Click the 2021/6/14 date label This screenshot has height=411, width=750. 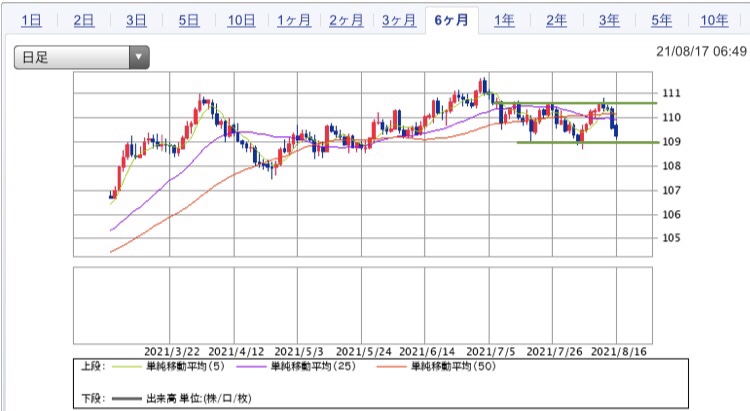[x=427, y=352]
